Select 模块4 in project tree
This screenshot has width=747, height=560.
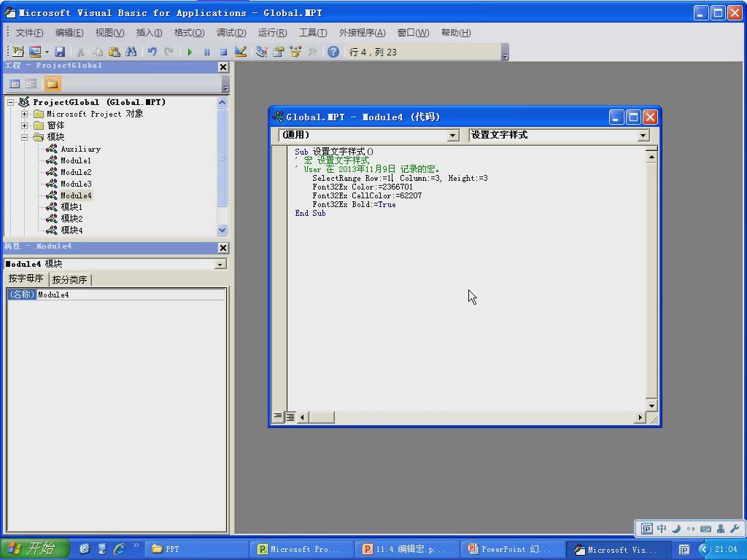[71, 230]
